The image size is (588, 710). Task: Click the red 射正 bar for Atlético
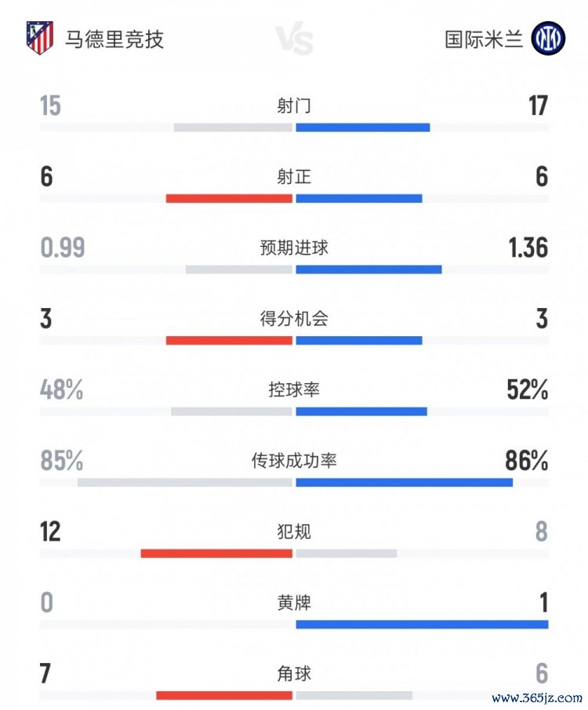tap(229, 198)
